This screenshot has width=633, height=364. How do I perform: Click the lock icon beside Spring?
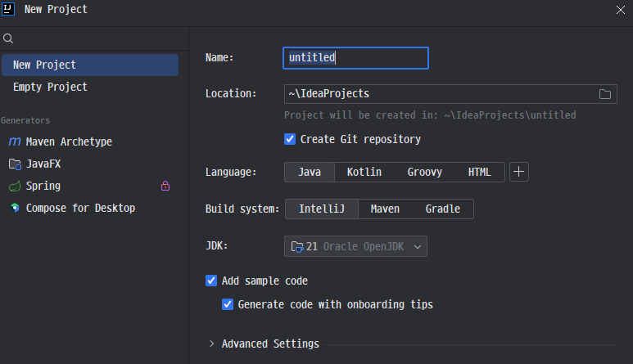tap(165, 186)
